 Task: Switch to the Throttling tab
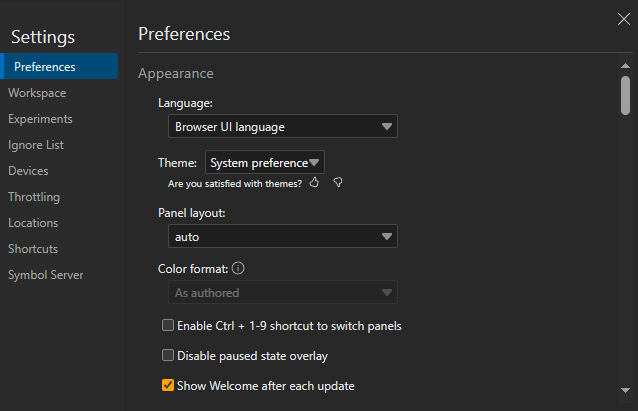click(x=34, y=197)
